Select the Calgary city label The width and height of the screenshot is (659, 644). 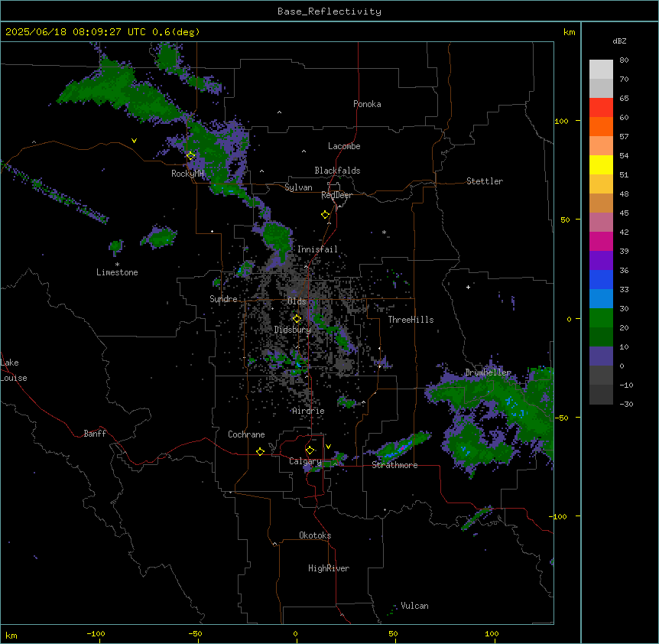point(305,461)
